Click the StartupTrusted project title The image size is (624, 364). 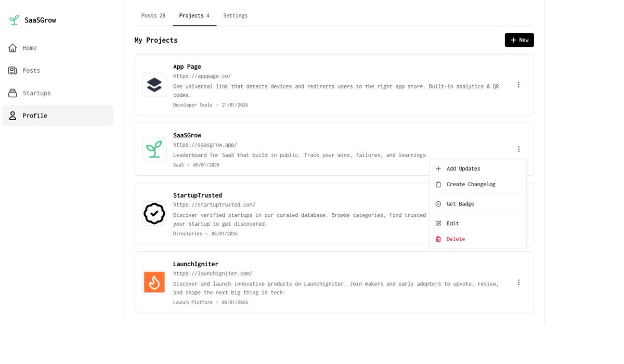198,196
